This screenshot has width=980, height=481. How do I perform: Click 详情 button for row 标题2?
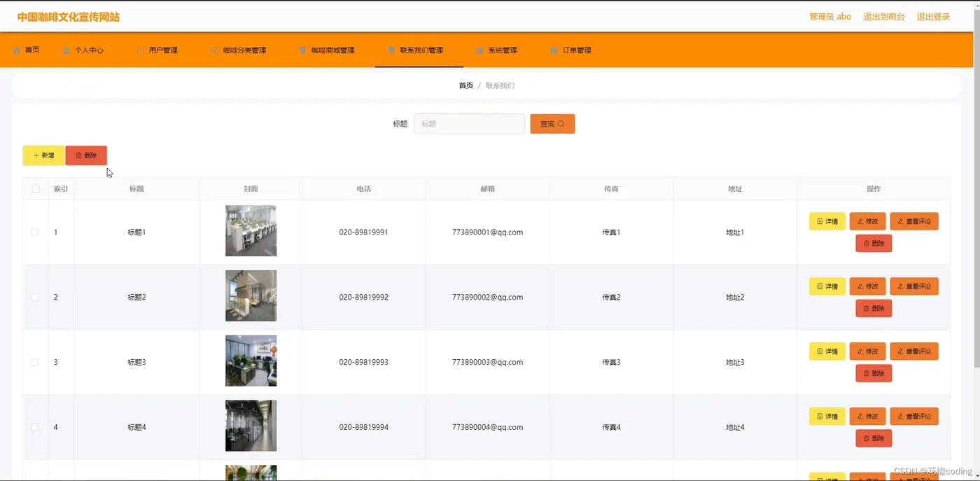[x=827, y=286]
